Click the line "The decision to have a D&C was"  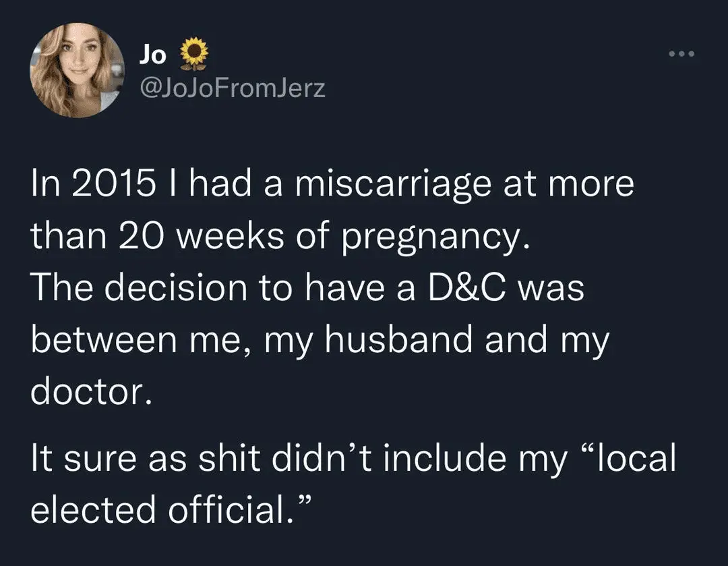point(307,289)
